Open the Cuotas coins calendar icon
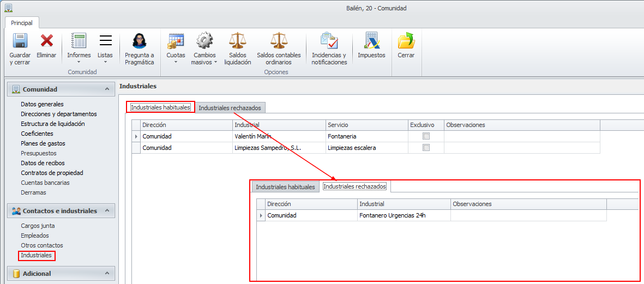Screen dimensions: 644x284 (x=176, y=41)
